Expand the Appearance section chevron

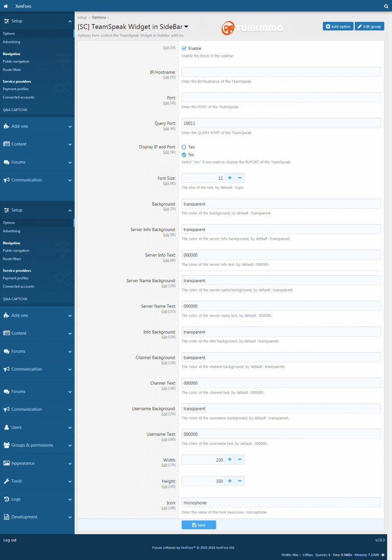tap(70, 464)
